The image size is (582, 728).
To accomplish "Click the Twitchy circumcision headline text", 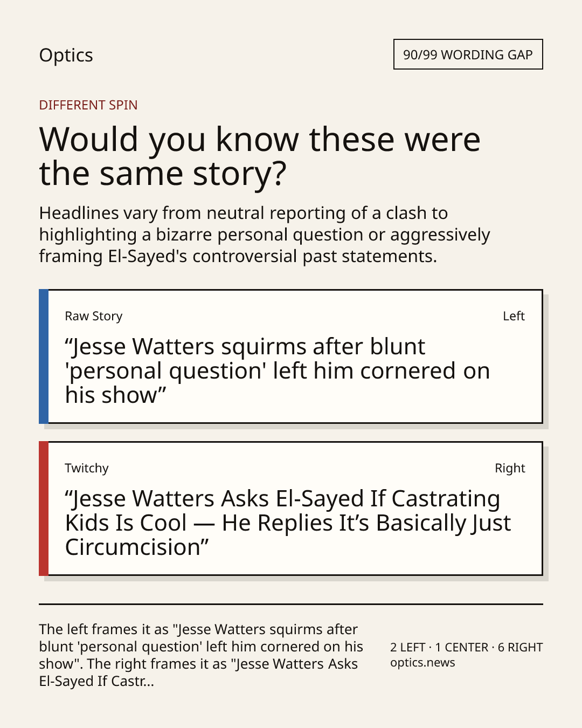I will (288, 523).
